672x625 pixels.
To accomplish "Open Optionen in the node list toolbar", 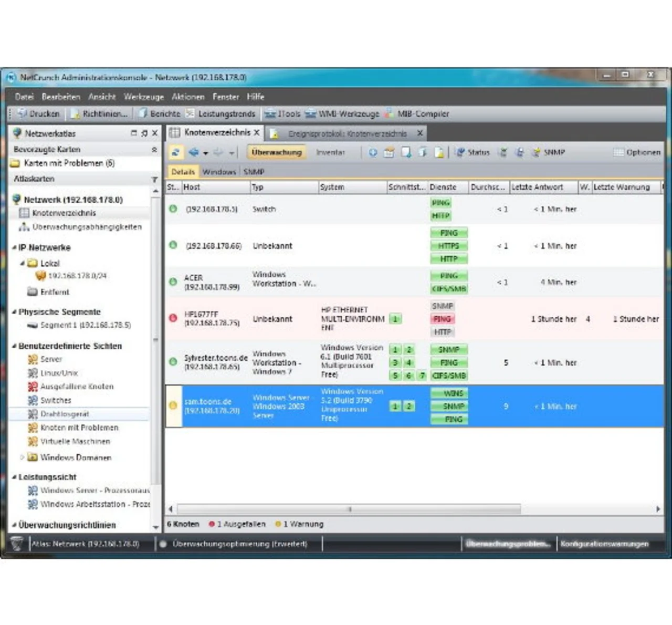I will pyautogui.click(x=637, y=152).
